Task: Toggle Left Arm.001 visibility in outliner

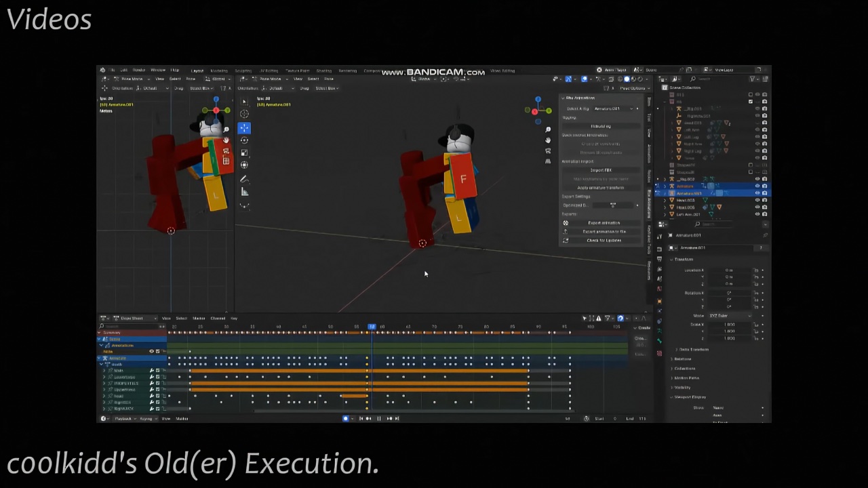Action: click(x=757, y=214)
